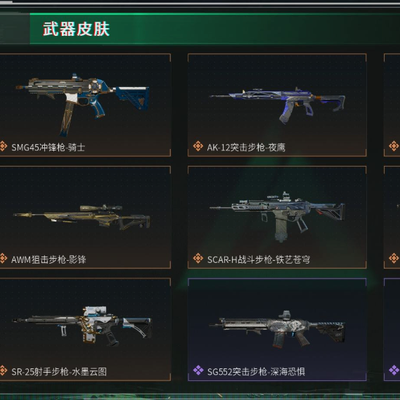This screenshot has width=400, height=400.
Task: Click rarity icon beside SR-25射手步枪-水墨云图
Action: 3,370
